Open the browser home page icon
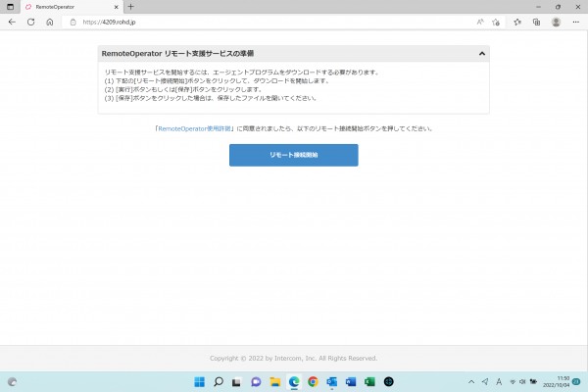Image resolution: width=588 pixels, height=392 pixels. coord(50,23)
